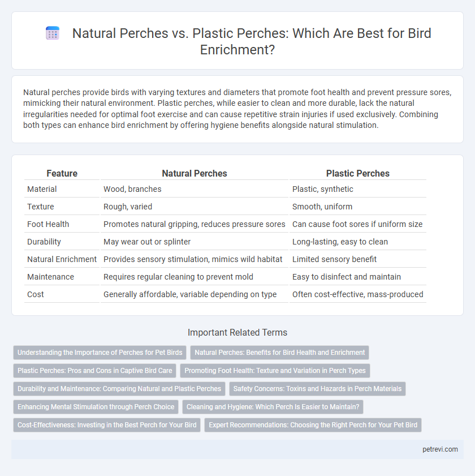The image size is (475, 476).
Task: Click the 'Important Related Terms' heading
Action: click(x=237, y=332)
